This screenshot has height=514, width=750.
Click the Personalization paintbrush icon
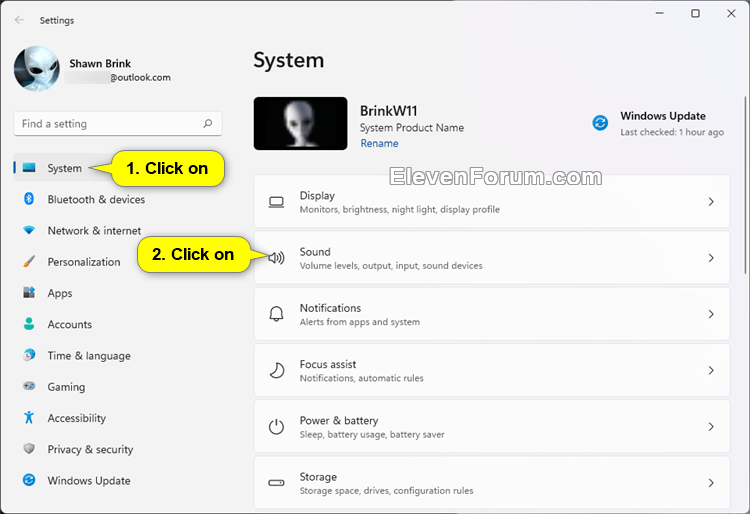pyautogui.click(x=29, y=262)
